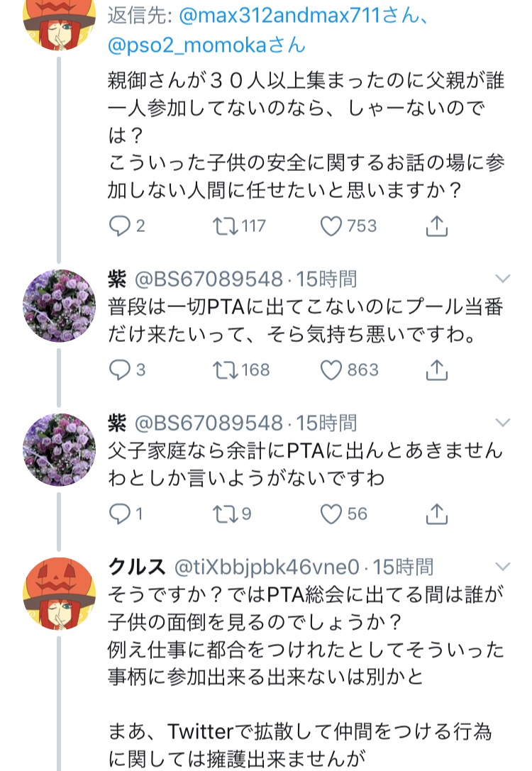
Task: Reply to the tweet with 168 retweets
Action: pos(119,370)
